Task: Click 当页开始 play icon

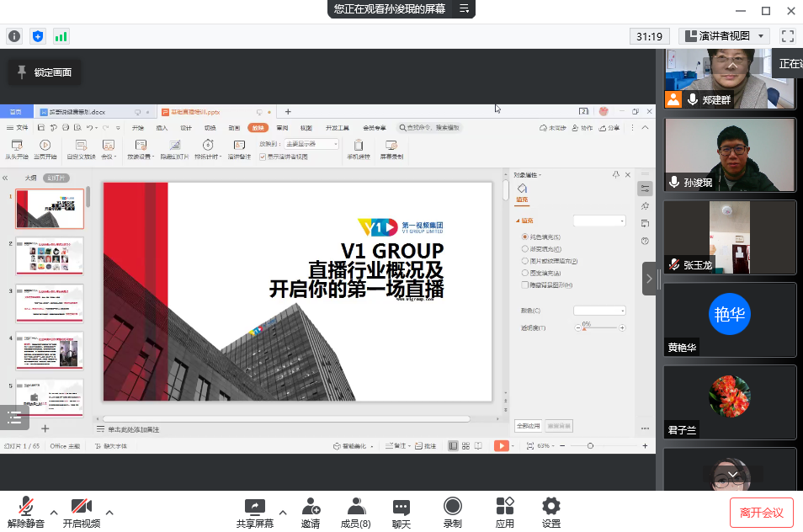Action: coord(45,150)
